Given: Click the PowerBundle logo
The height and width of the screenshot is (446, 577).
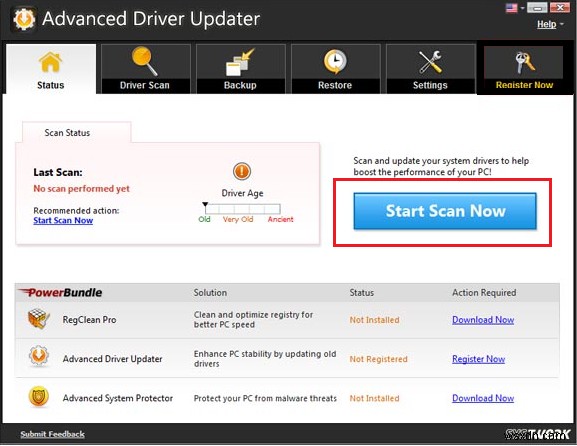Looking at the screenshot, I should (x=60, y=293).
